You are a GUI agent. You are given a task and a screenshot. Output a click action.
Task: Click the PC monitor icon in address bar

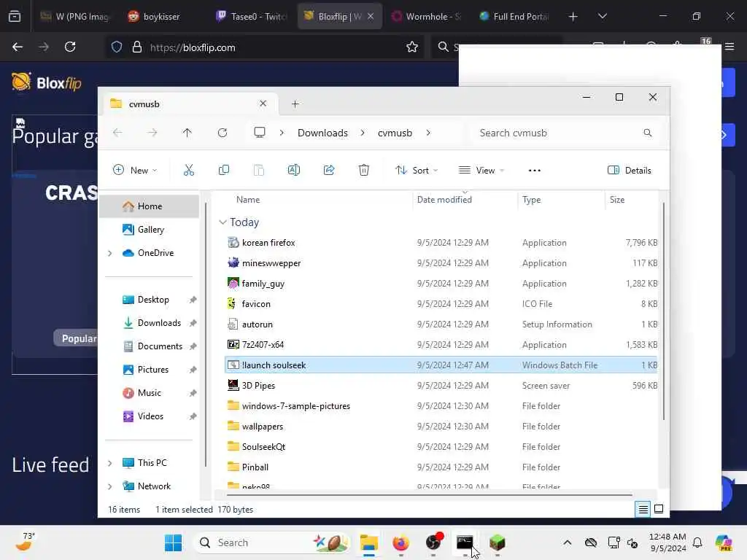259,133
